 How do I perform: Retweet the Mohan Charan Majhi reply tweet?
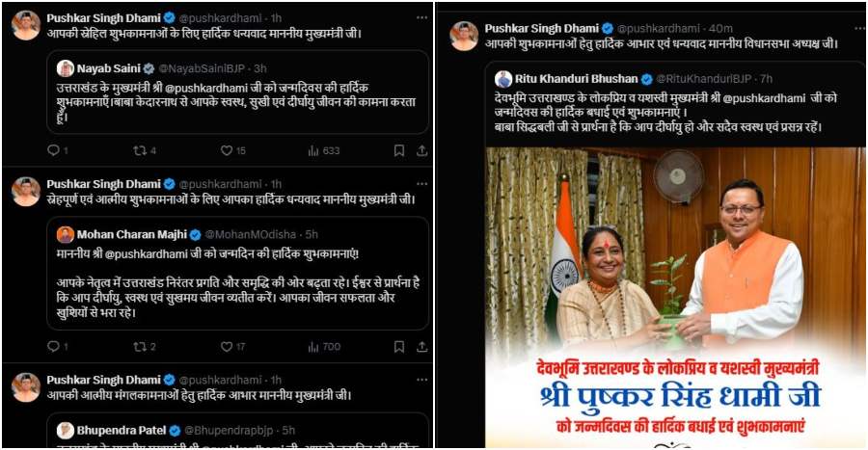click(140, 347)
